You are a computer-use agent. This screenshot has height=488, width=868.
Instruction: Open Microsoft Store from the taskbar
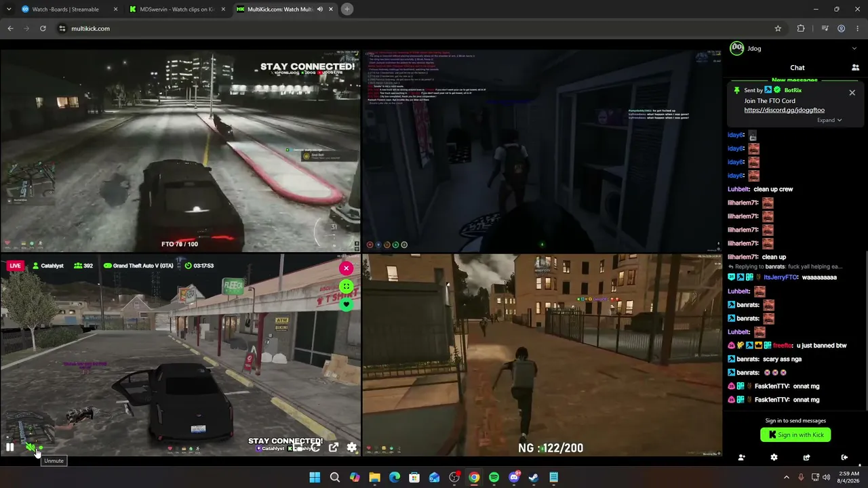pyautogui.click(x=414, y=477)
